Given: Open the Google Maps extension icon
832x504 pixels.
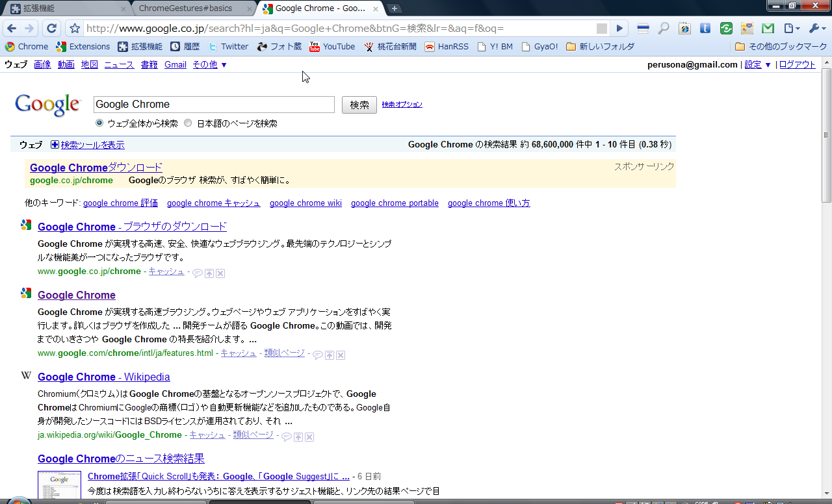Looking at the screenshot, I should tap(747, 29).
